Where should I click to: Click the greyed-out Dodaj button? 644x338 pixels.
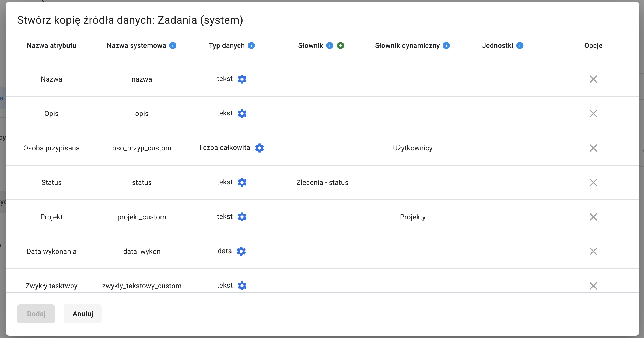[x=36, y=314]
